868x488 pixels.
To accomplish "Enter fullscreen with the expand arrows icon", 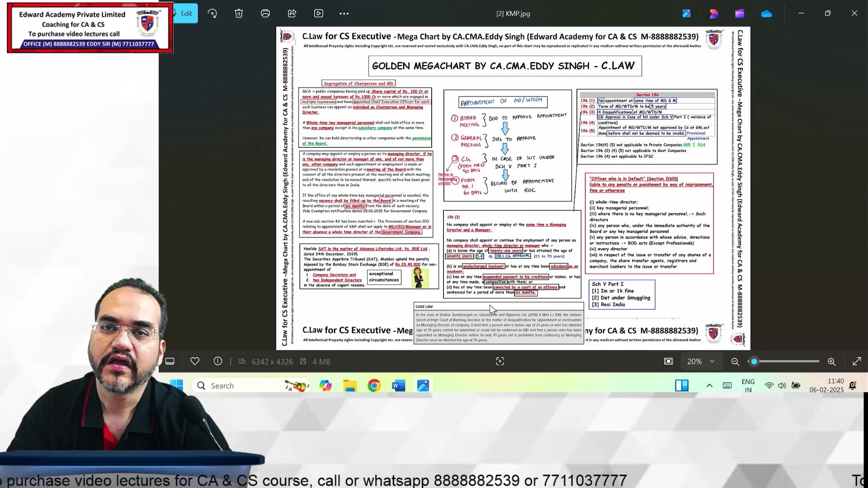I will pyautogui.click(x=857, y=361).
